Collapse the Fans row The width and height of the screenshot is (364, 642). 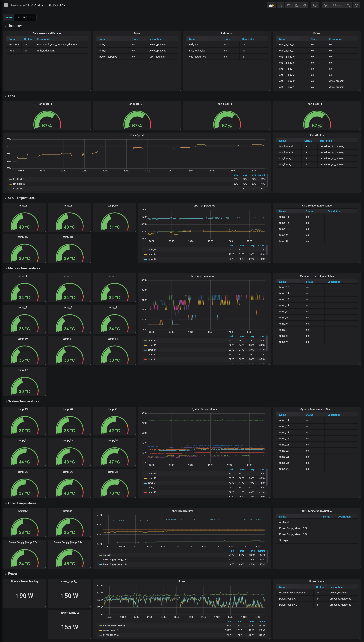[10, 96]
